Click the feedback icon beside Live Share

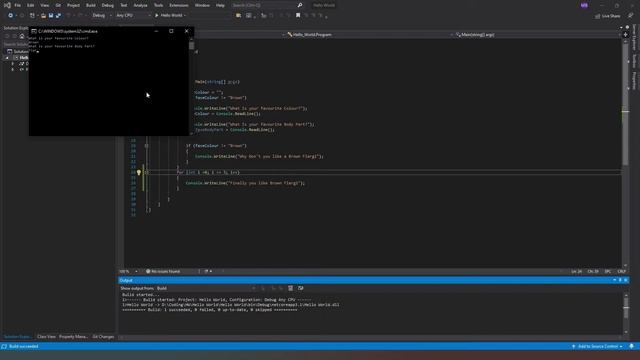(631, 16)
